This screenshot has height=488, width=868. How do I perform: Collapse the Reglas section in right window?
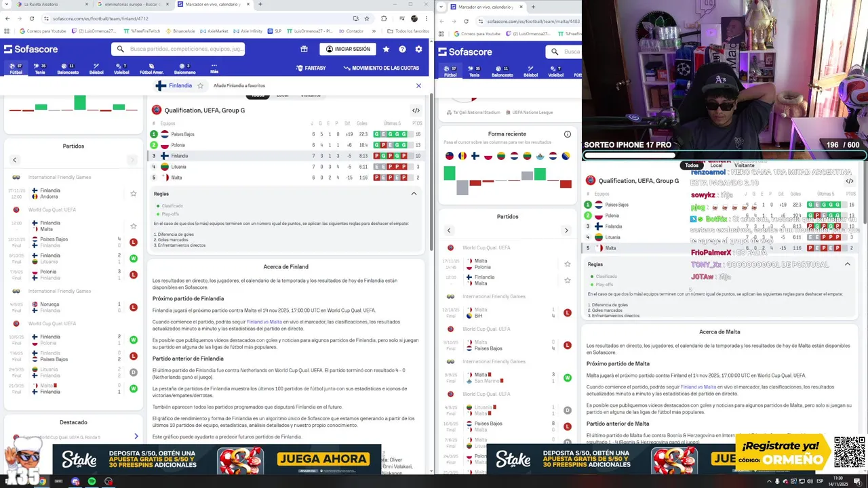click(x=847, y=264)
